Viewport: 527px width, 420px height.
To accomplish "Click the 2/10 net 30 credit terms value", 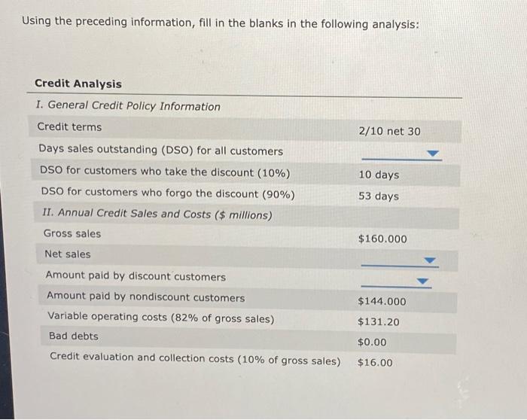I will (389, 131).
